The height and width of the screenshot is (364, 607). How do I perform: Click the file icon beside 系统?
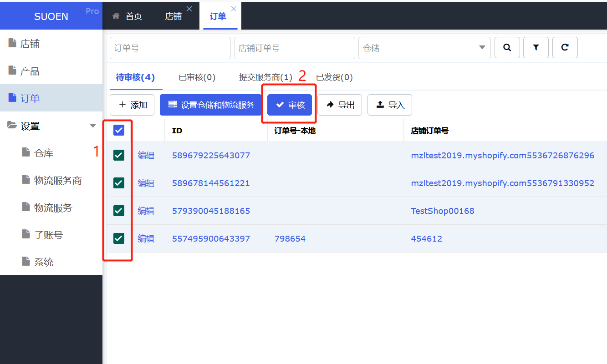tap(26, 262)
